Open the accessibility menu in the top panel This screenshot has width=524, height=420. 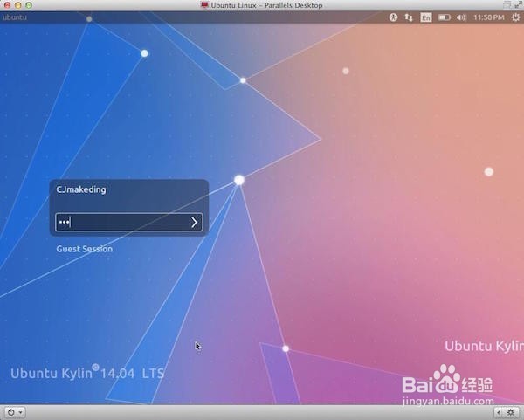(x=393, y=17)
